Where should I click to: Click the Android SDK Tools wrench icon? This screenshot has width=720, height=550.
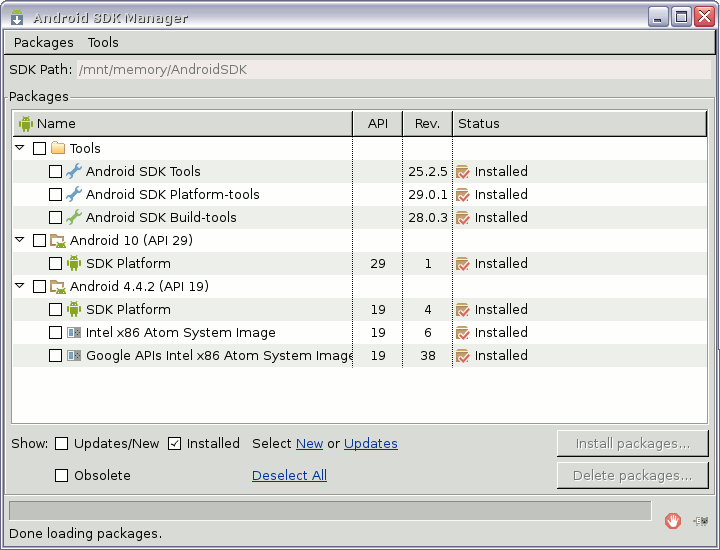[74, 171]
